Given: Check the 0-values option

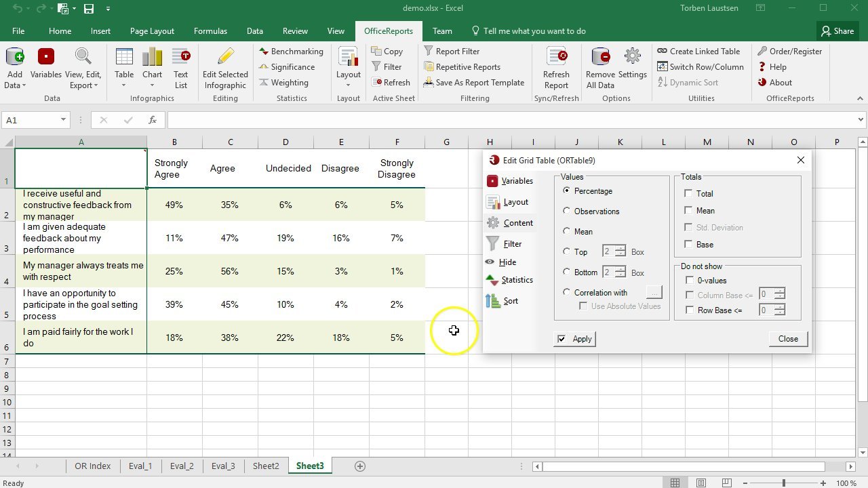Looking at the screenshot, I should point(690,281).
